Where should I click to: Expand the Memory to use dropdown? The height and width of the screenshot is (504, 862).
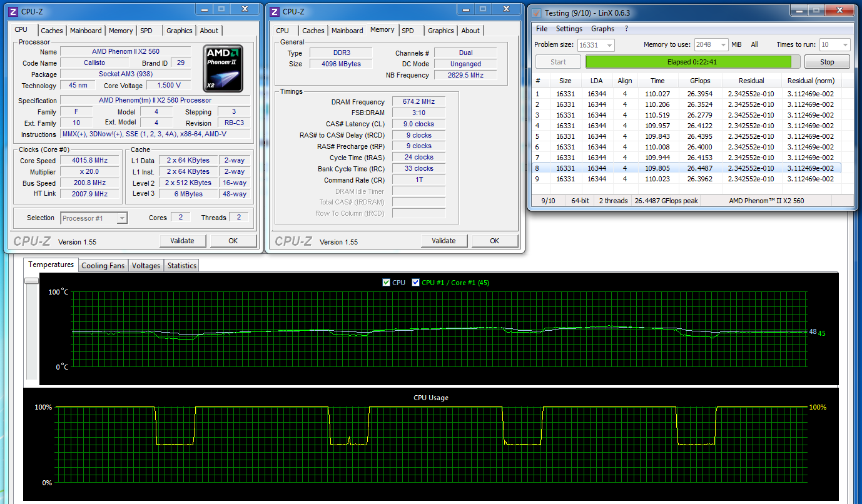click(x=723, y=45)
